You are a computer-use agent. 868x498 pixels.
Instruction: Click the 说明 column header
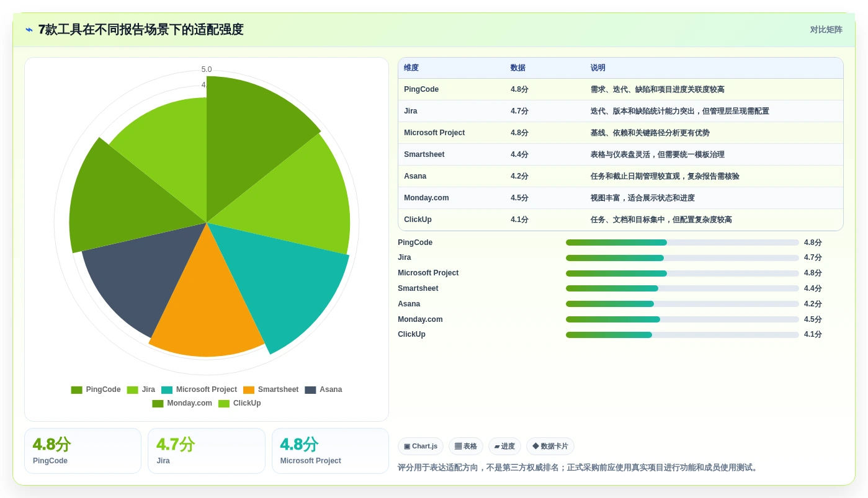click(598, 68)
